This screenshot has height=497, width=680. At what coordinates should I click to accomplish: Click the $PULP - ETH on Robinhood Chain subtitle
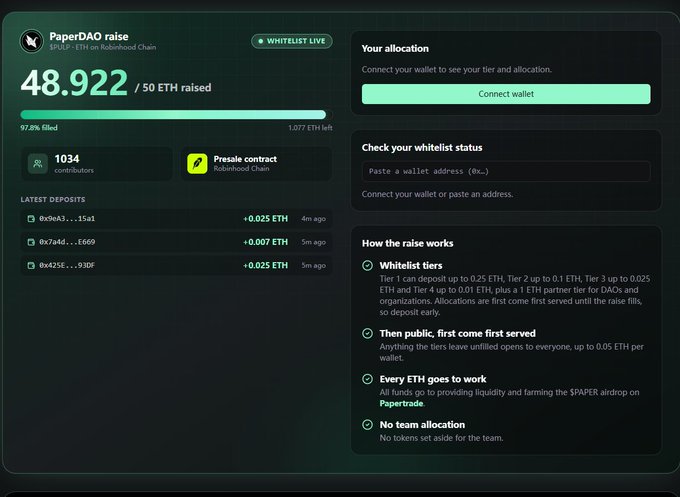click(103, 47)
